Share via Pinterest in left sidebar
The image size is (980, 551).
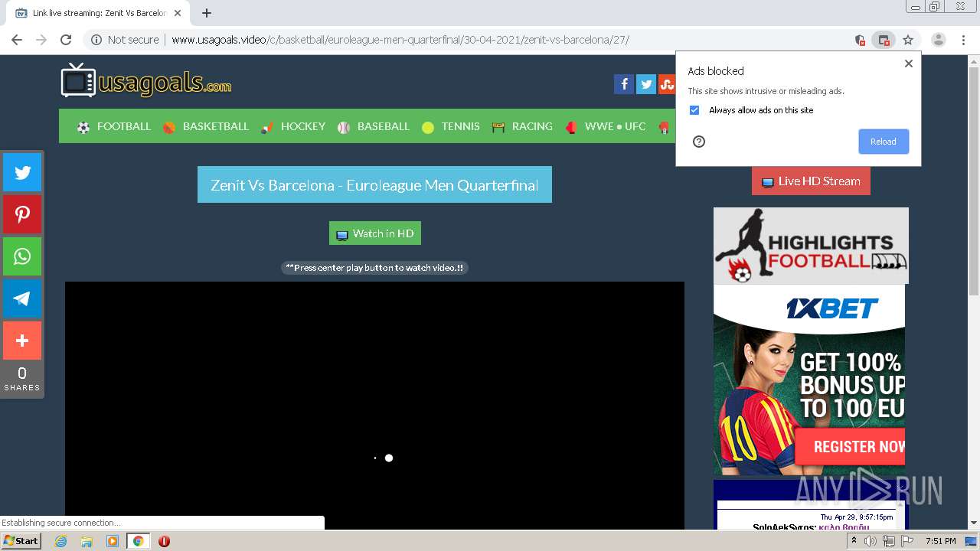tap(22, 214)
